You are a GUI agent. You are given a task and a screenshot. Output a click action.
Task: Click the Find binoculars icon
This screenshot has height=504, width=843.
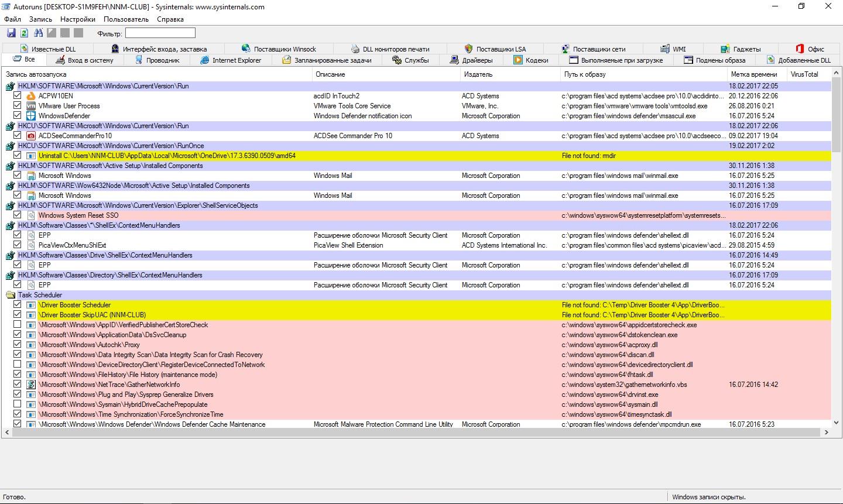coord(39,33)
